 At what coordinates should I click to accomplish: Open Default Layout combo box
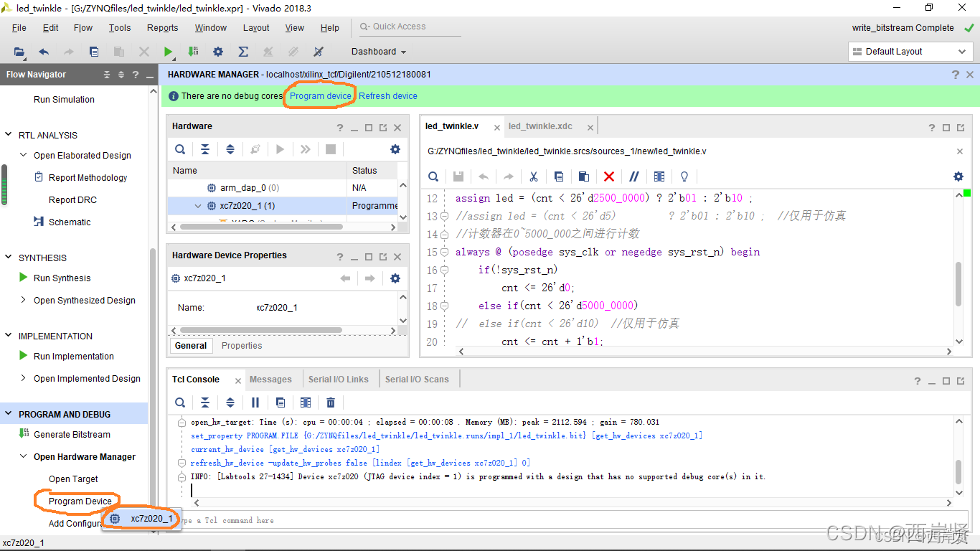(x=910, y=52)
